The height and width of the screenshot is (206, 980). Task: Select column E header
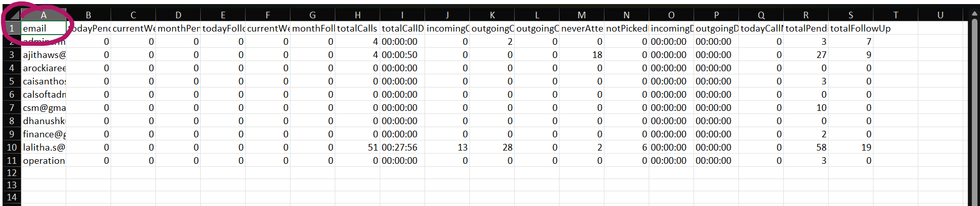[223, 15]
